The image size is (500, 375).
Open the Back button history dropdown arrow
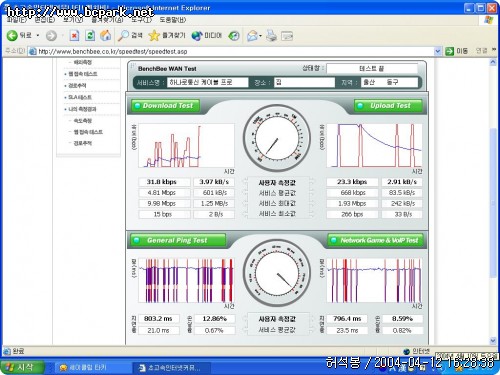[x=38, y=36]
